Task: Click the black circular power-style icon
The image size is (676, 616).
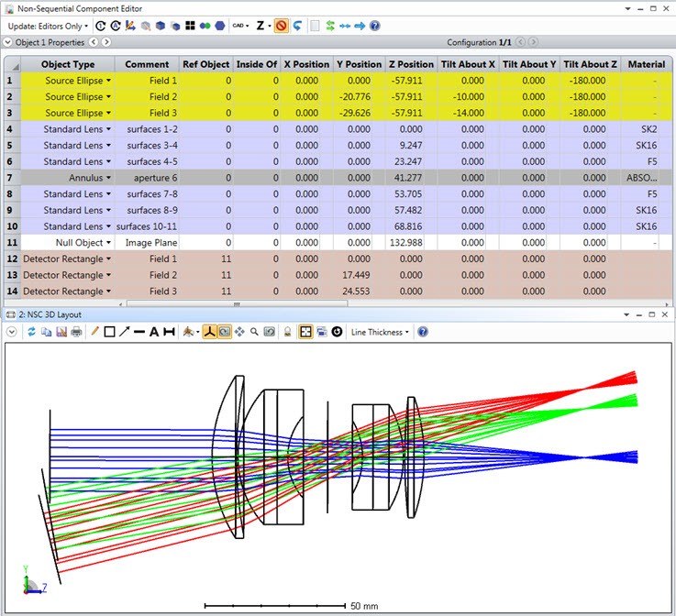Action: 338,332
